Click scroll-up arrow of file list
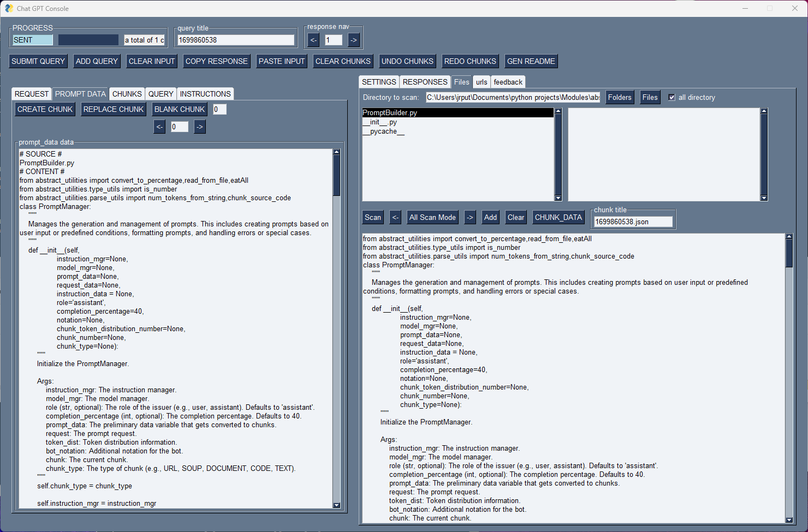Image resolution: width=808 pixels, height=532 pixels. point(558,111)
